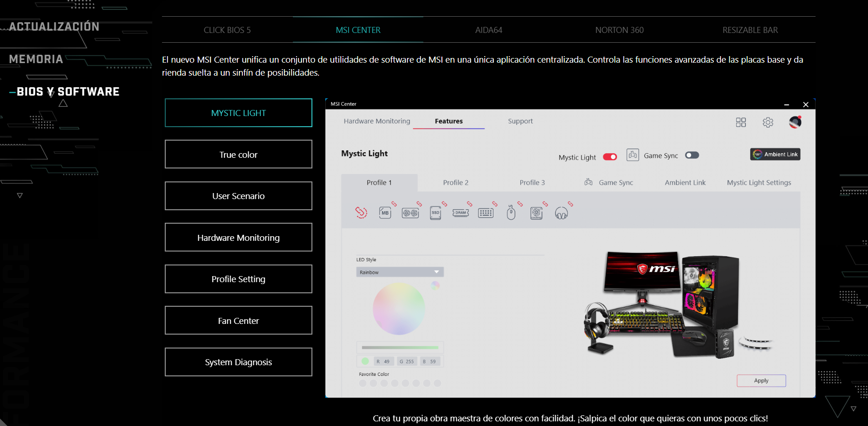This screenshot has width=868, height=426.
Task: Select the graphics card device icon
Action: click(x=410, y=213)
